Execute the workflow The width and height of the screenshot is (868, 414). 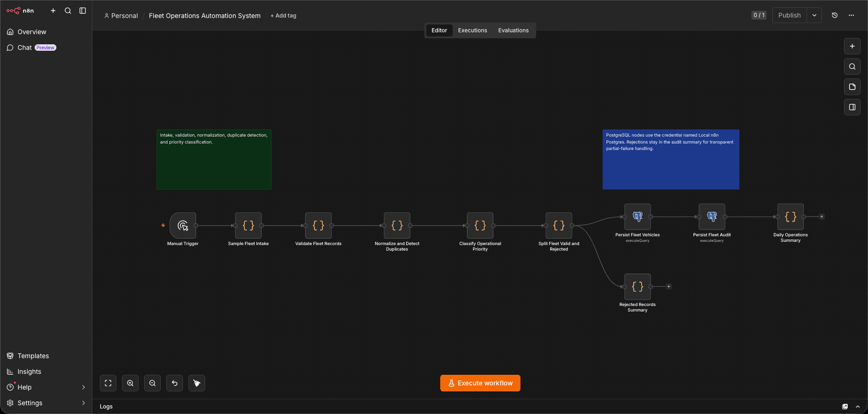click(x=480, y=383)
